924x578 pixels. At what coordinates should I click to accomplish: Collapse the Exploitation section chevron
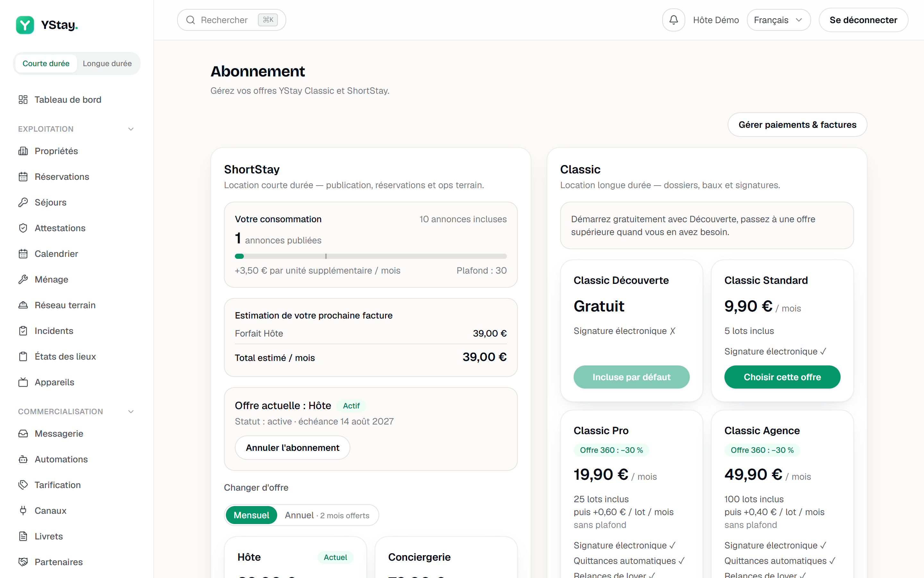131,129
